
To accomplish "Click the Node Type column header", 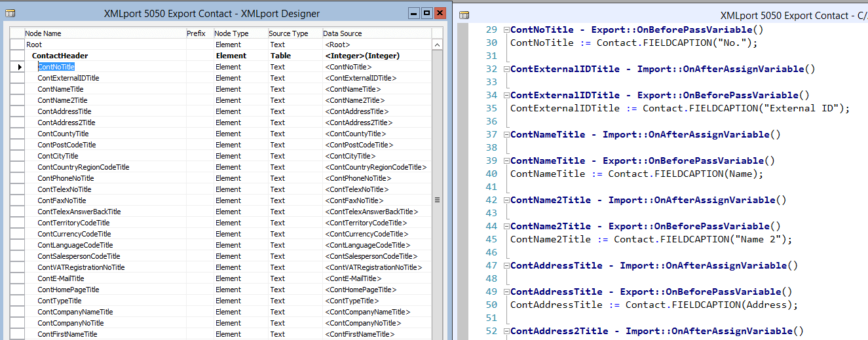I will (x=240, y=33).
